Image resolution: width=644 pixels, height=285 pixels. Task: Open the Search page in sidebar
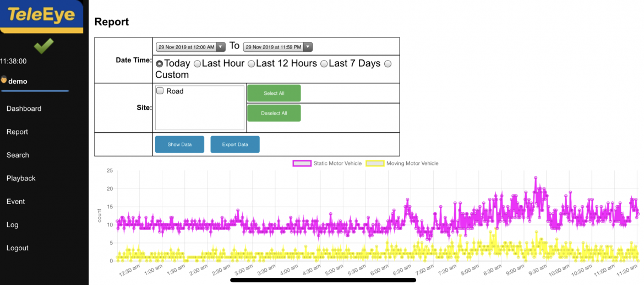(x=18, y=155)
